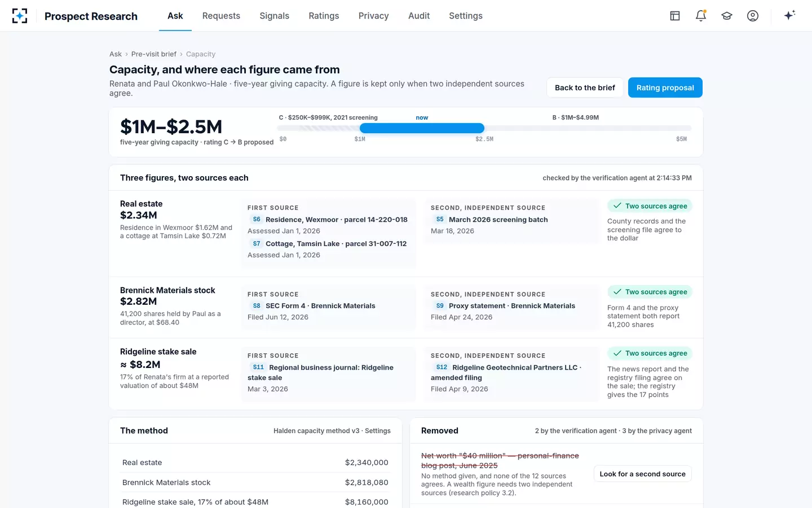The image size is (812, 508).
Task: Click Look for a second source
Action: point(642,474)
